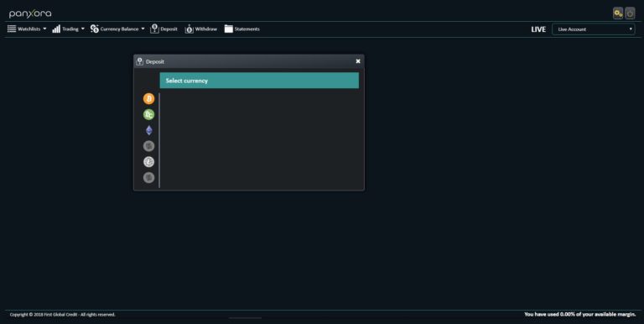This screenshot has height=324, width=644.
Task: Open the Withdraw menu item
Action: [x=201, y=29]
